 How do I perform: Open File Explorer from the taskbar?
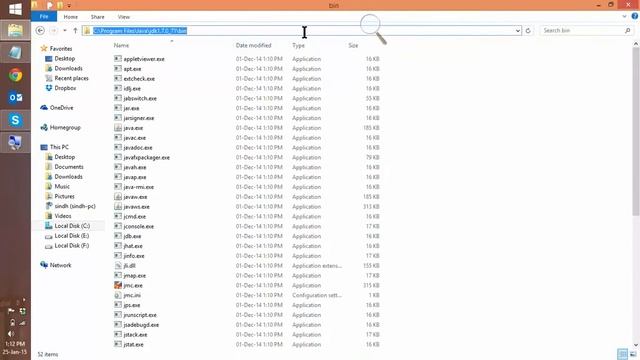click(x=15, y=31)
